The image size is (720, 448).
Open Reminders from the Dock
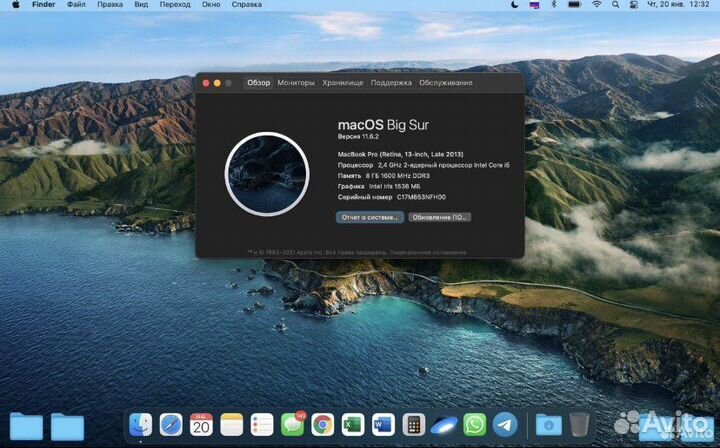262,425
